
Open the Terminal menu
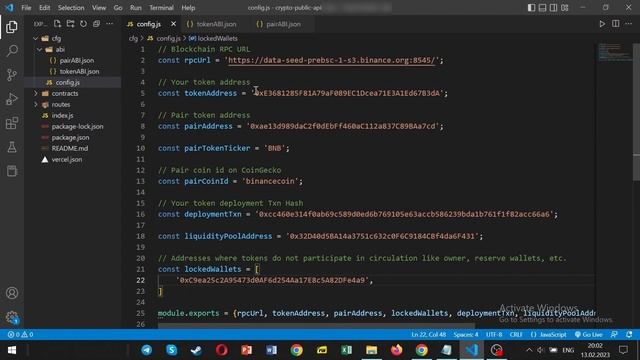[161, 8]
